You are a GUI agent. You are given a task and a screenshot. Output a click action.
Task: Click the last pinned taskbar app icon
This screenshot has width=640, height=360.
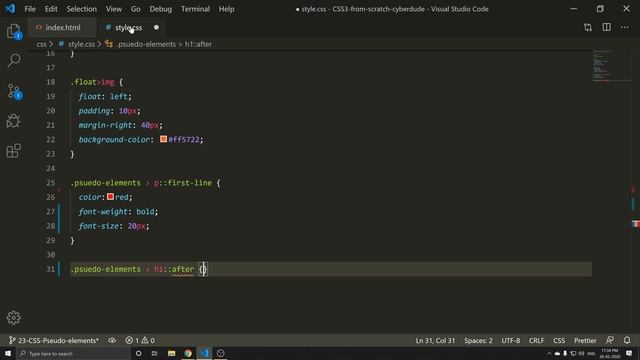(x=220, y=353)
